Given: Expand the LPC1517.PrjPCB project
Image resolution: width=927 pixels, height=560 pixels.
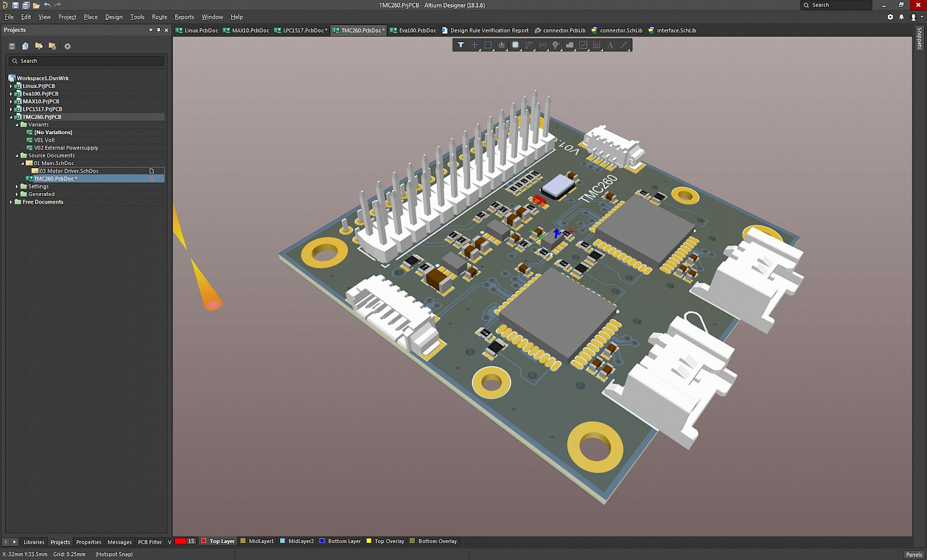Looking at the screenshot, I should 11,109.
